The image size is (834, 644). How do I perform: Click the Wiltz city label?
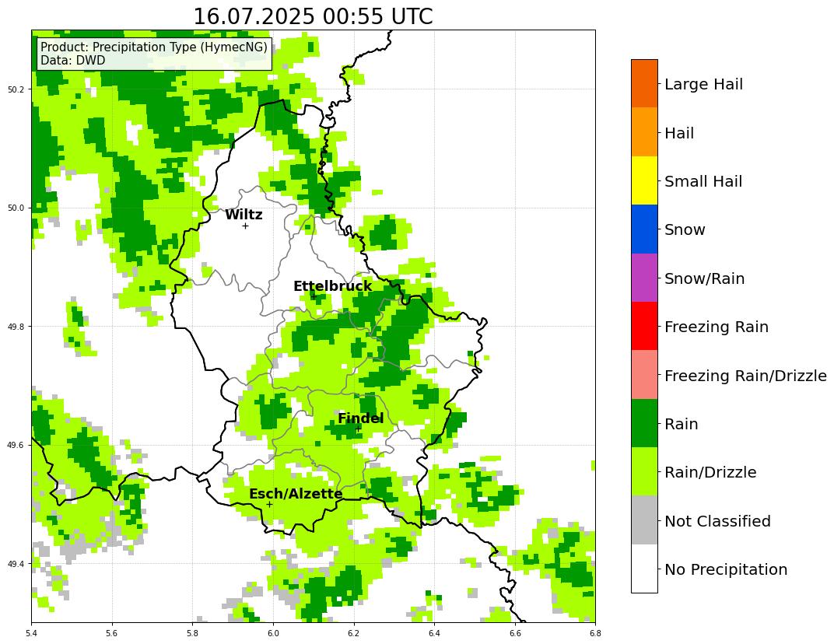[x=244, y=215]
